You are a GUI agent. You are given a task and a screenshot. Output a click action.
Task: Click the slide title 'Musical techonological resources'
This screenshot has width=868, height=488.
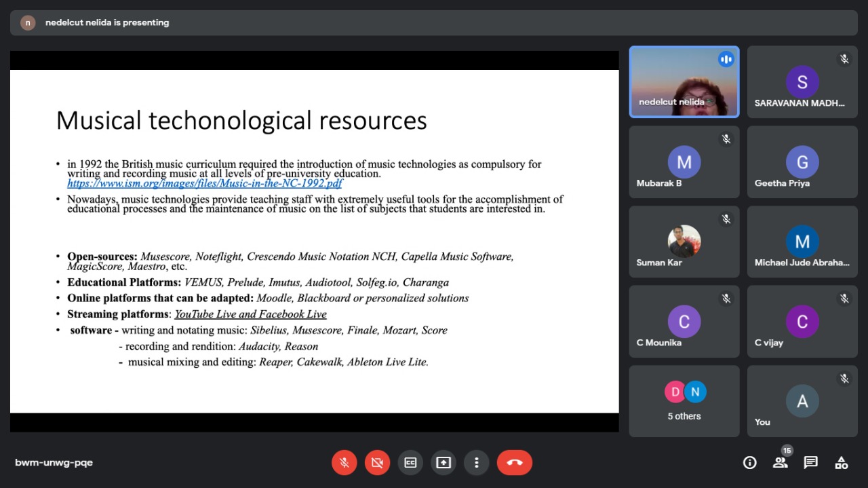(241, 120)
